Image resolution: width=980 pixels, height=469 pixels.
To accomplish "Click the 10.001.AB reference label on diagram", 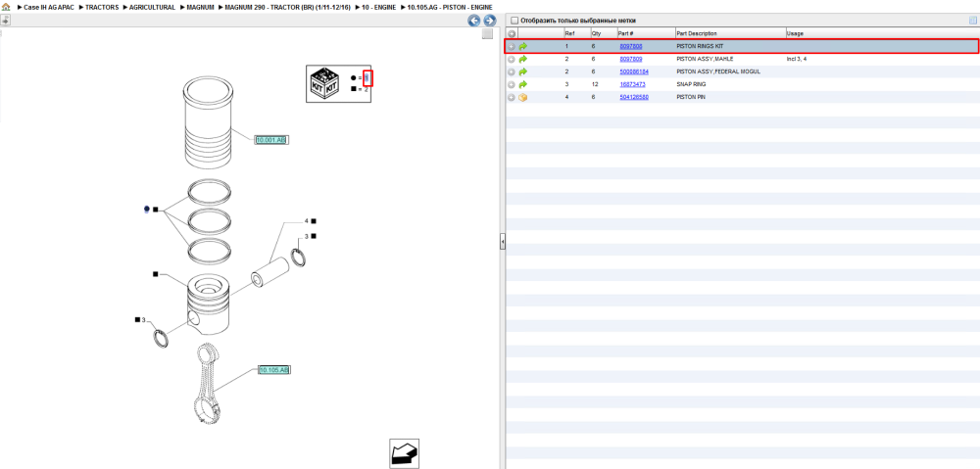I will [x=271, y=140].
